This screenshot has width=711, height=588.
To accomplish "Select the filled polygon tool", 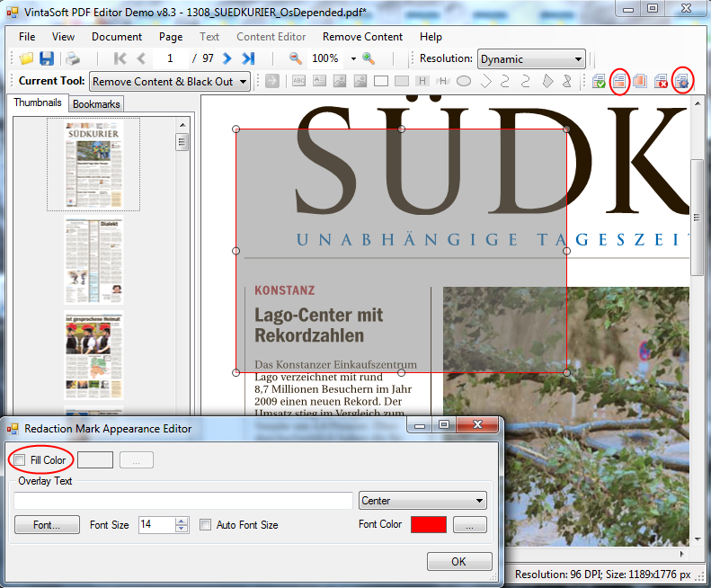I will 547,81.
